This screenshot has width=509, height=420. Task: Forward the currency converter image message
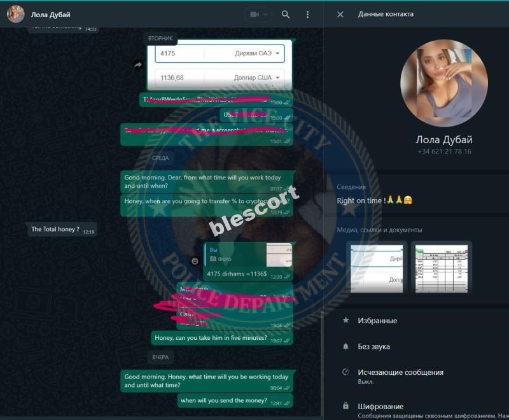coord(138,65)
